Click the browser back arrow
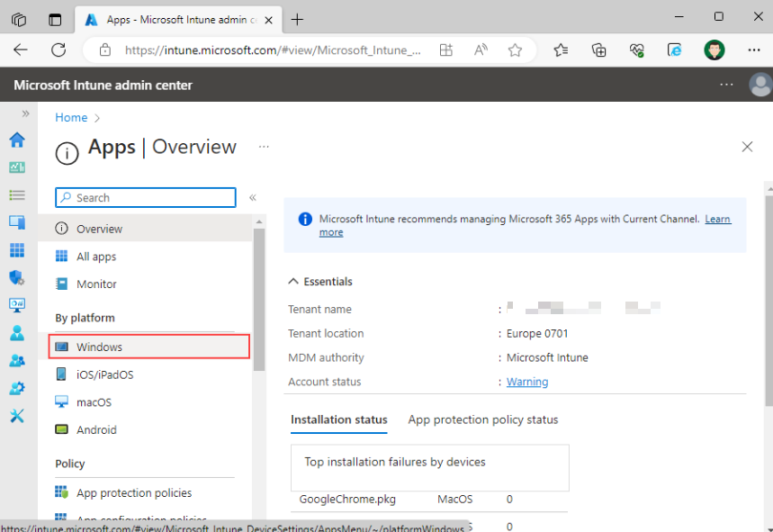The image size is (773, 532). pos(21,50)
